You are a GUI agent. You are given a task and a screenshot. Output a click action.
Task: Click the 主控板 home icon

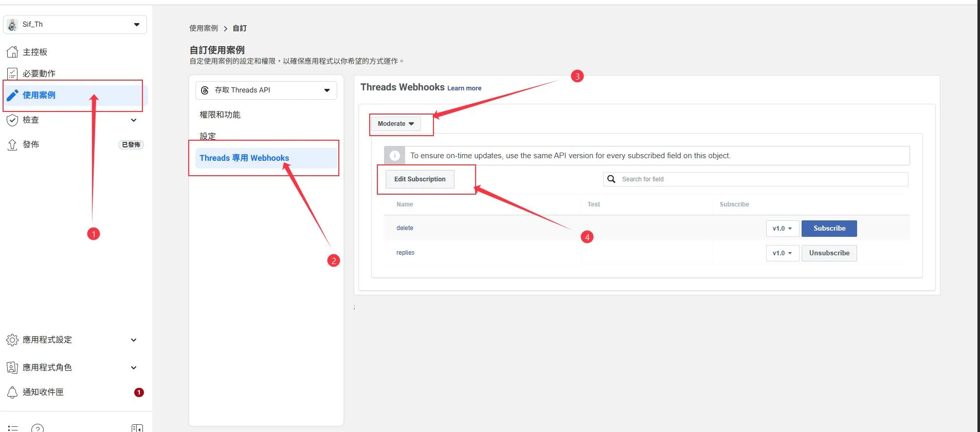tap(12, 52)
